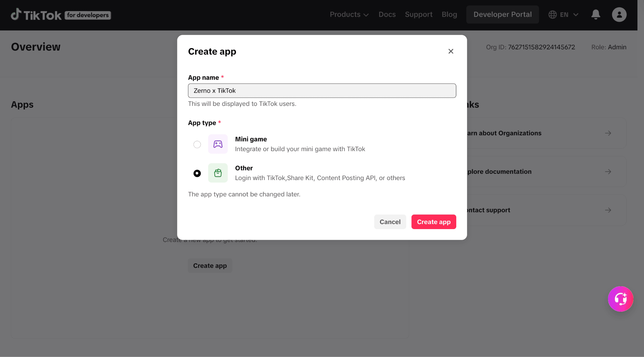This screenshot has width=644, height=357.
Task: Confirm with the pink Create app button
Action: point(434,222)
